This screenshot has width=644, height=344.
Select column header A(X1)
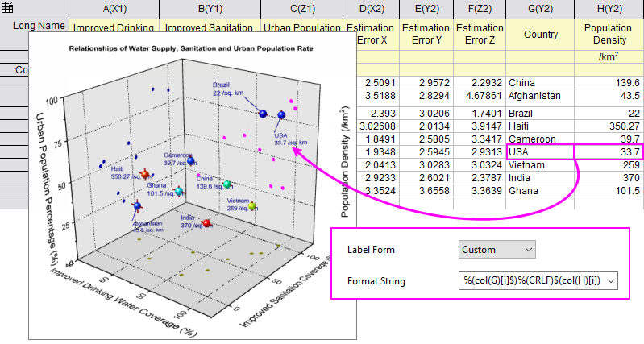(x=114, y=9)
